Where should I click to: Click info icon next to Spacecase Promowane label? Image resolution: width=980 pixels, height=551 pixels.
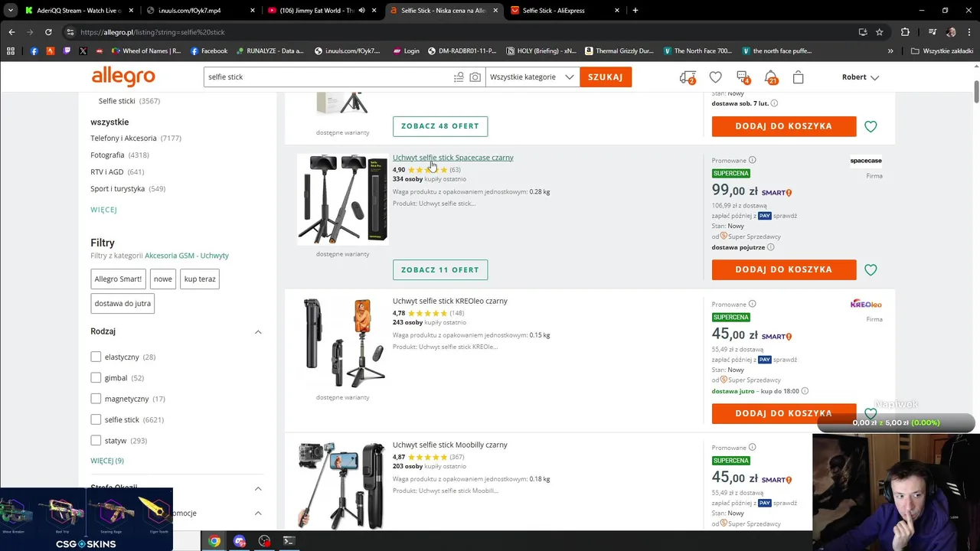pyautogui.click(x=752, y=160)
